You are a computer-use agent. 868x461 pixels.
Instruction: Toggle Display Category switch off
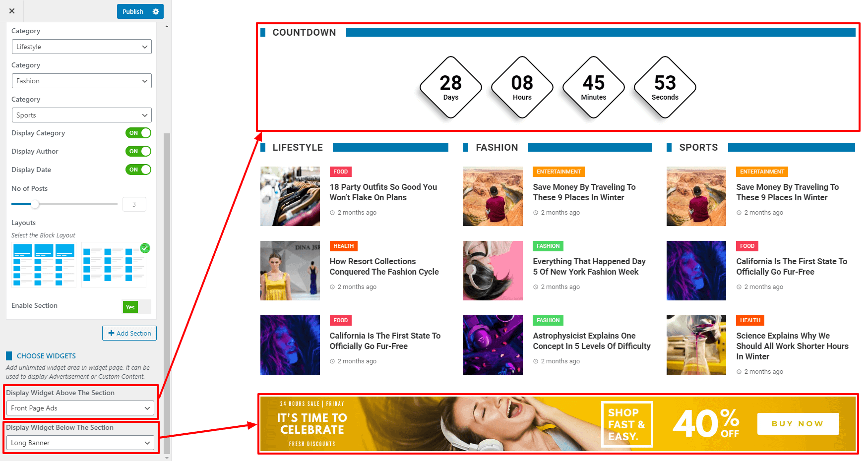tap(138, 133)
